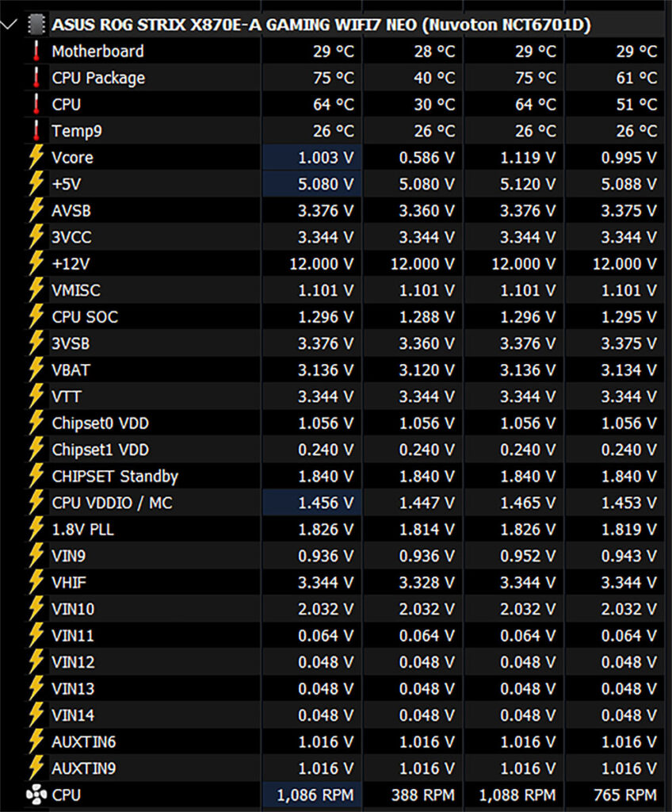Click the fan icon beside CPU RPM
The width and height of the screenshot is (672, 812).
[x=36, y=795]
